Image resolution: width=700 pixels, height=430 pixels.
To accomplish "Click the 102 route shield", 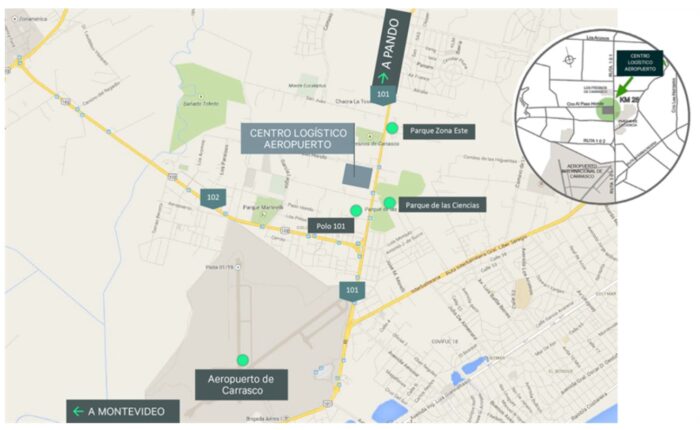I will [x=213, y=198].
